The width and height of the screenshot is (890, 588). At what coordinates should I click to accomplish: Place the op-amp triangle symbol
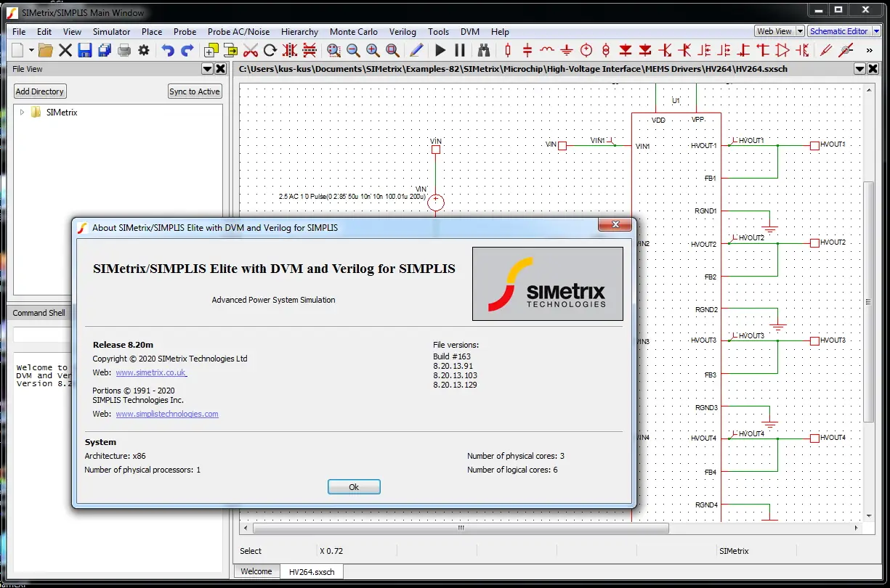pos(782,50)
